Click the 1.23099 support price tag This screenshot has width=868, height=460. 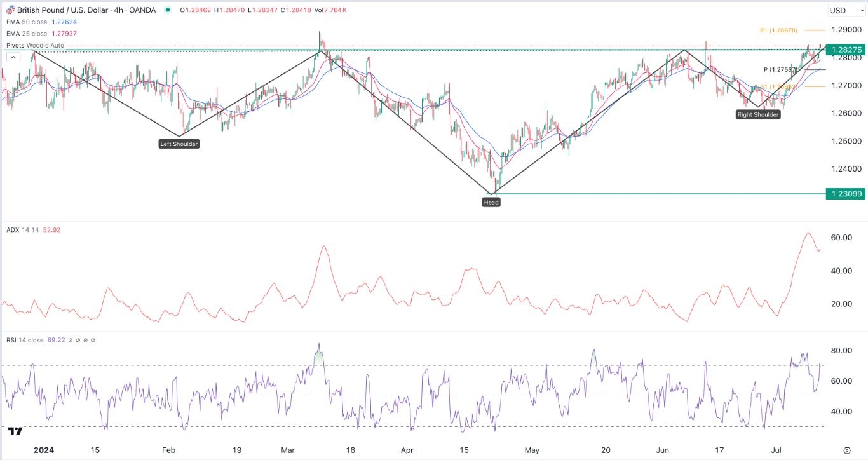click(845, 194)
